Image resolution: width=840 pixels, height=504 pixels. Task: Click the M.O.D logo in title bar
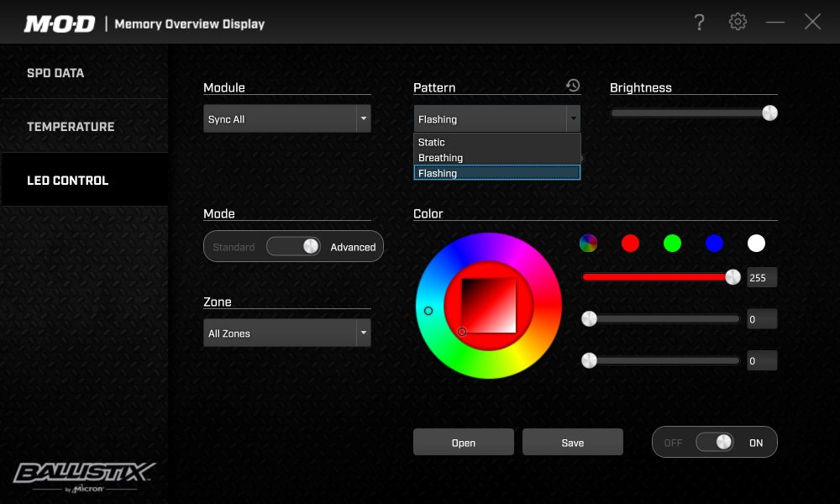tap(60, 24)
